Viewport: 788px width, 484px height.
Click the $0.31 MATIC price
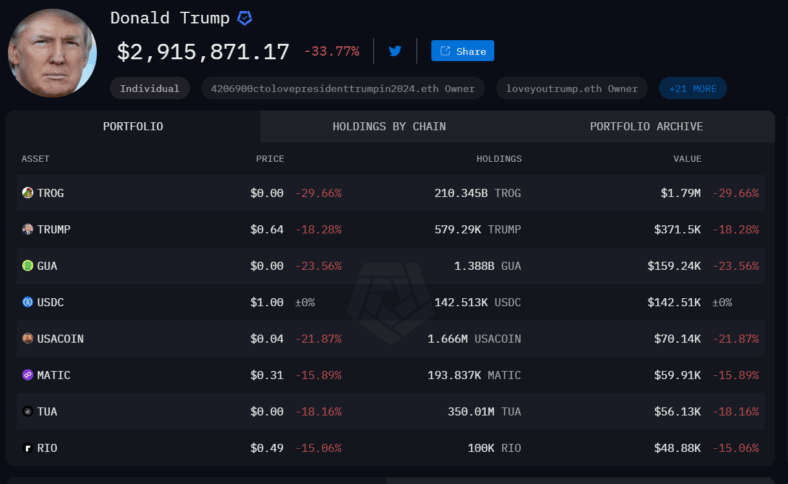click(267, 375)
